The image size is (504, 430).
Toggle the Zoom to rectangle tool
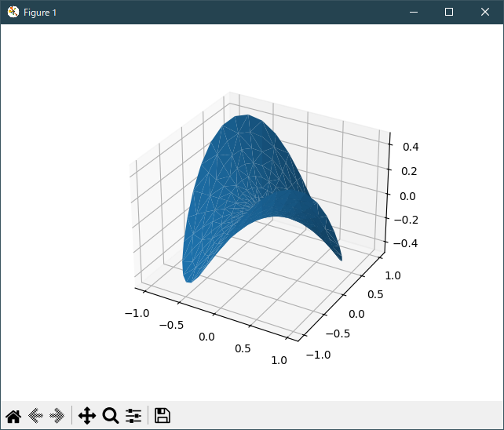111,416
